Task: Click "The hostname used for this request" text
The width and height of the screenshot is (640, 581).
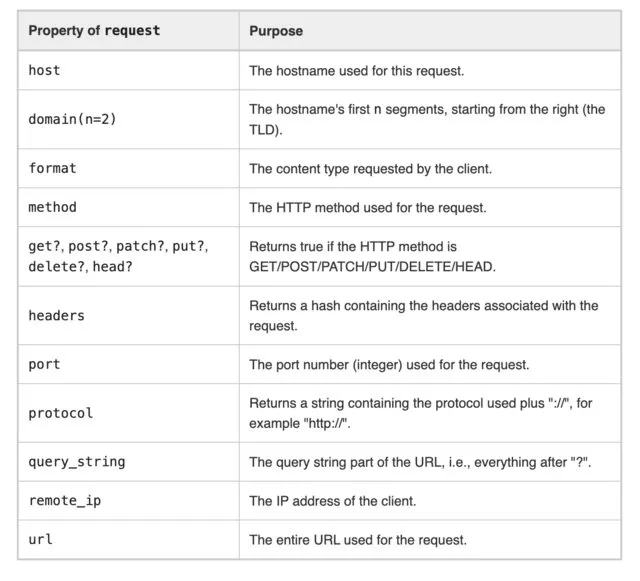Action: tap(355, 71)
